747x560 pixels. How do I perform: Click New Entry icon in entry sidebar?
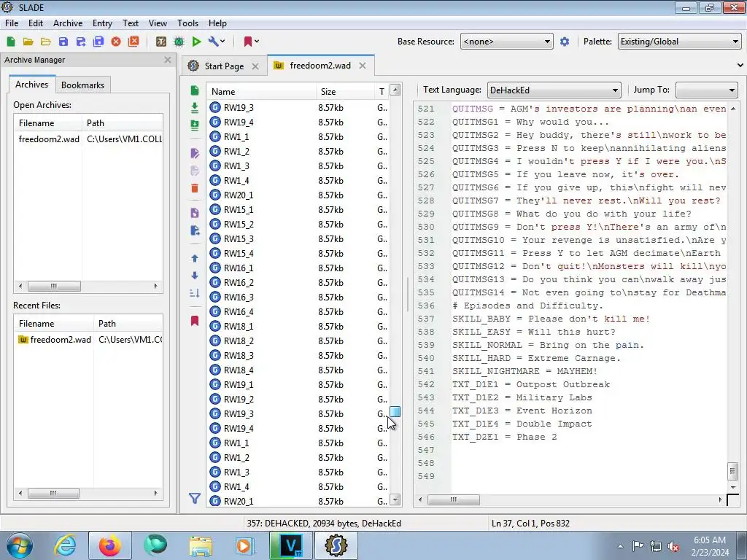194,90
